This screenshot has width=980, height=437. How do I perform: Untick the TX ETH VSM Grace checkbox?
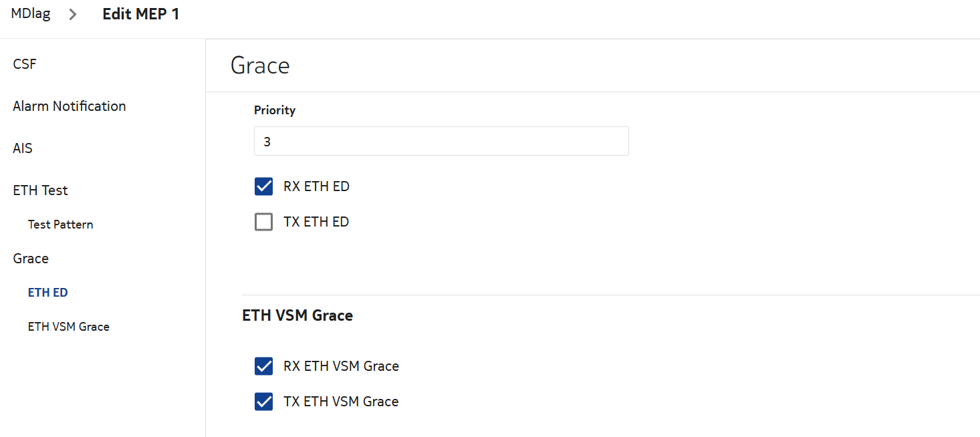point(264,402)
